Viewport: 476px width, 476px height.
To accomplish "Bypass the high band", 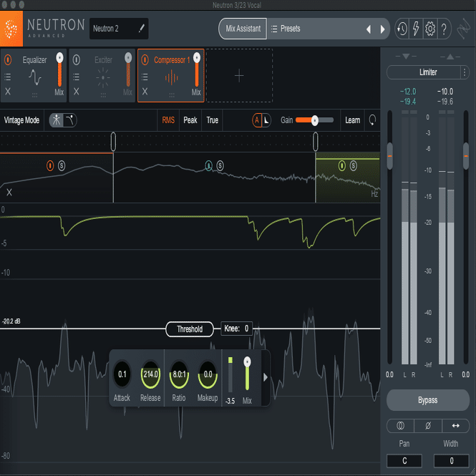I will pyautogui.click(x=342, y=166).
